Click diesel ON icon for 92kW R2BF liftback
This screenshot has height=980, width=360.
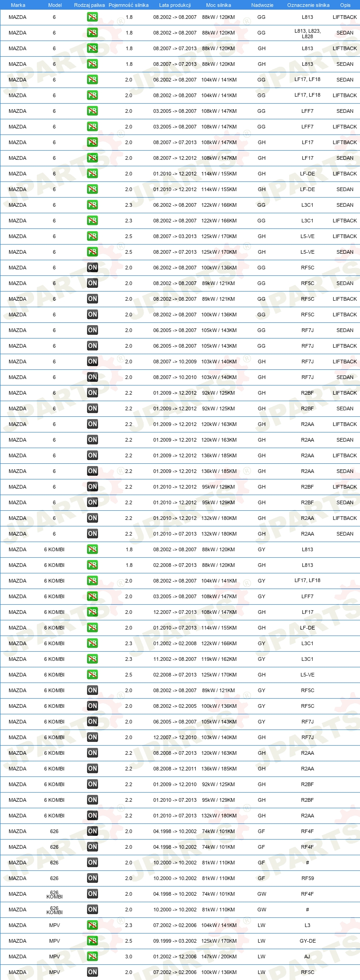pos(93,393)
